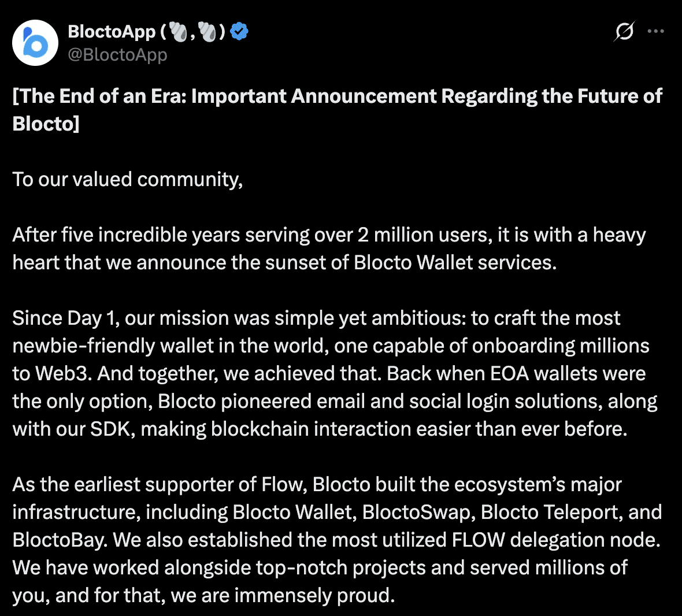Click the first shell emoji in the name

(x=179, y=32)
